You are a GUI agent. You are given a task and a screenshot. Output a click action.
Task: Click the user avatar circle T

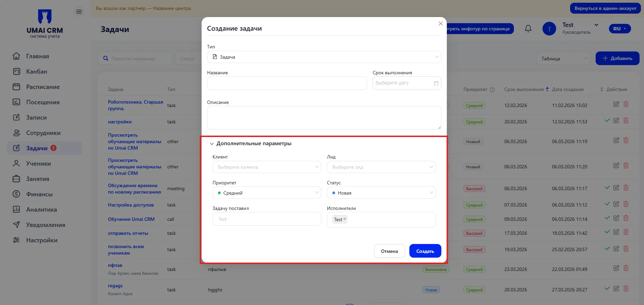pyautogui.click(x=549, y=29)
